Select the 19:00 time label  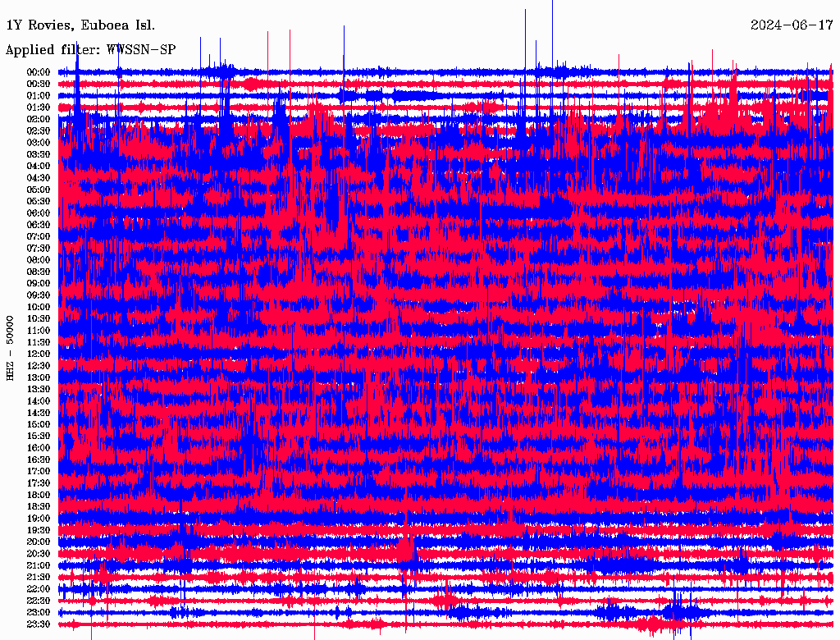pos(39,519)
